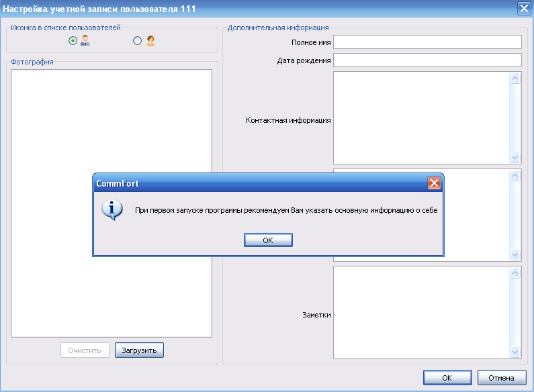The width and height of the screenshot is (534, 392).
Task: Click the Контактная информация label
Action: (288, 120)
